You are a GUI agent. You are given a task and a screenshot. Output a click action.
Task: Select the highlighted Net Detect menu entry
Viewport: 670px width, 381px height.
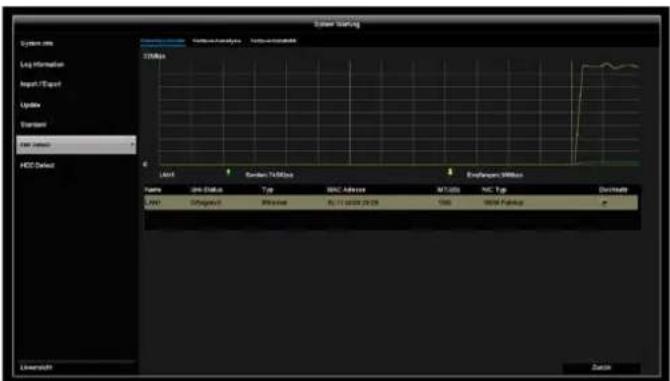[76, 145]
